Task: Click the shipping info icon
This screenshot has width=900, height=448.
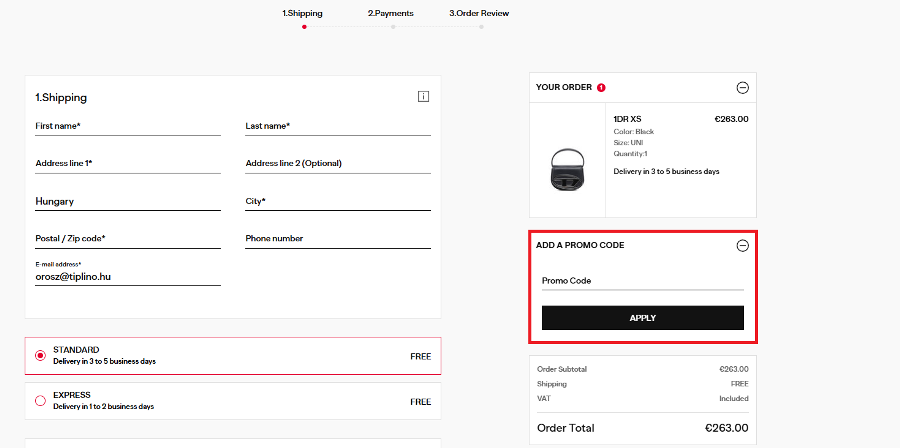Action: pos(423,97)
